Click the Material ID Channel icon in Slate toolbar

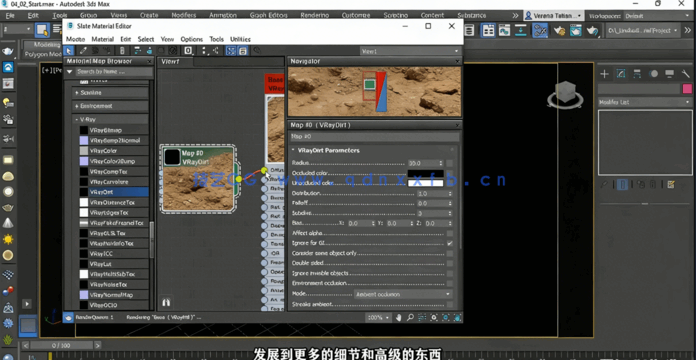tap(188, 51)
